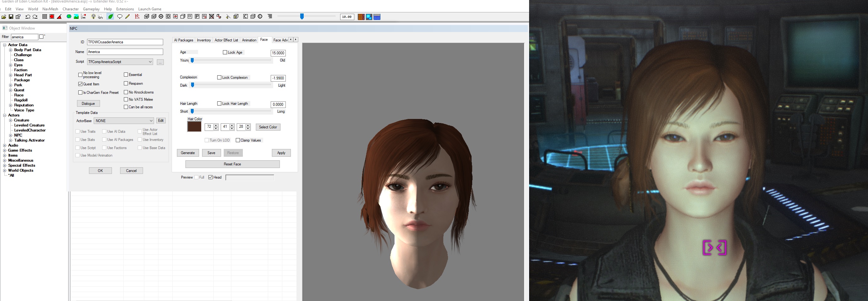Click the Complexion Dark-Light slider handle
Viewport: 868px width, 301px height.
pyautogui.click(x=192, y=85)
